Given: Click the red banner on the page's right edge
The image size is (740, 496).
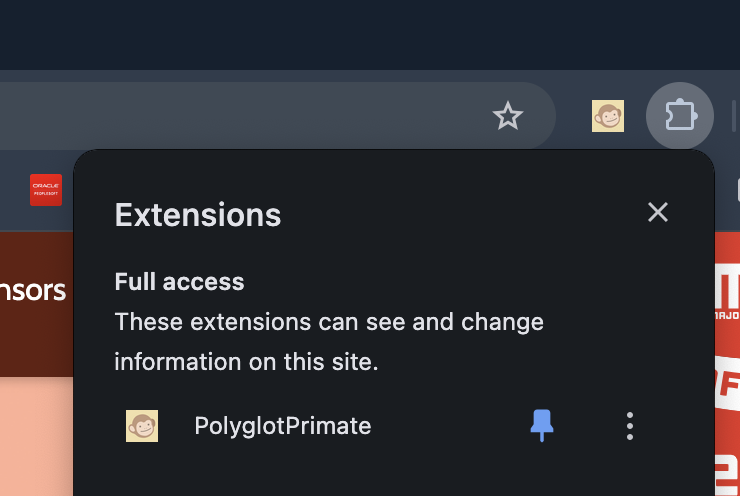Looking at the screenshot, I should [x=727, y=400].
